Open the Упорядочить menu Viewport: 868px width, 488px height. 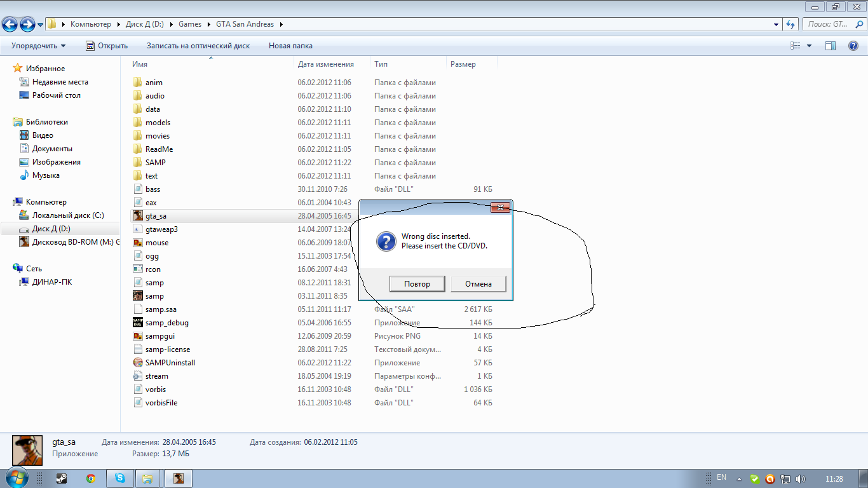(38, 46)
